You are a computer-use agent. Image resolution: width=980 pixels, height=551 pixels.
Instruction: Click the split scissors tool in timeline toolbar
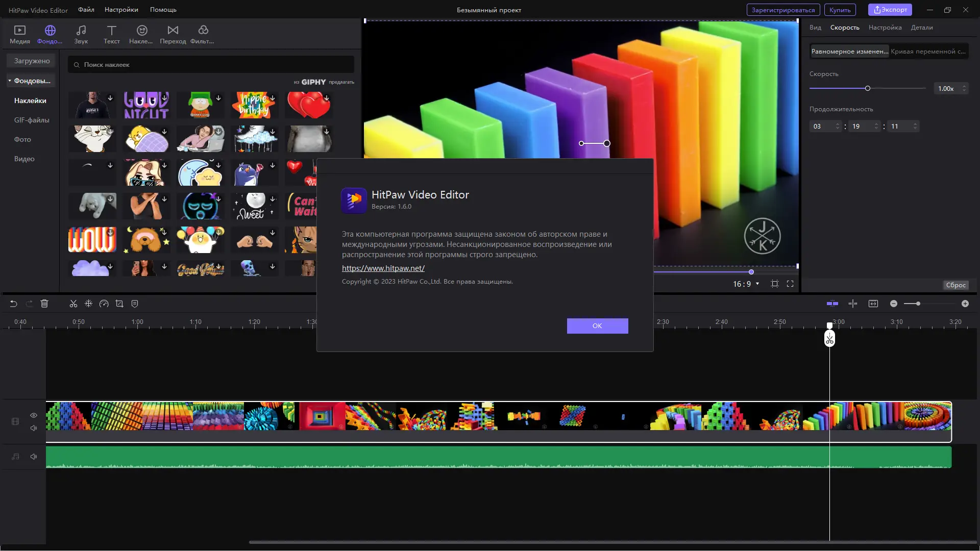pyautogui.click(x=73, y=304)
